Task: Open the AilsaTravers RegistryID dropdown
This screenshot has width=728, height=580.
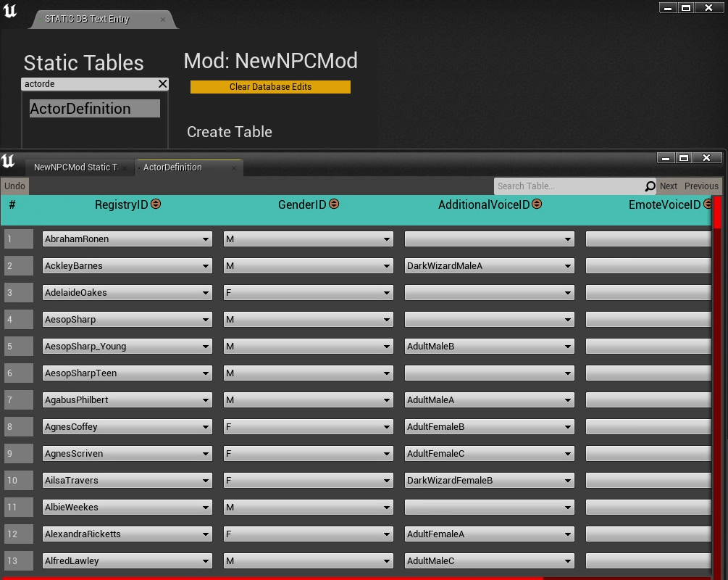Action: [x=127, y=480]
